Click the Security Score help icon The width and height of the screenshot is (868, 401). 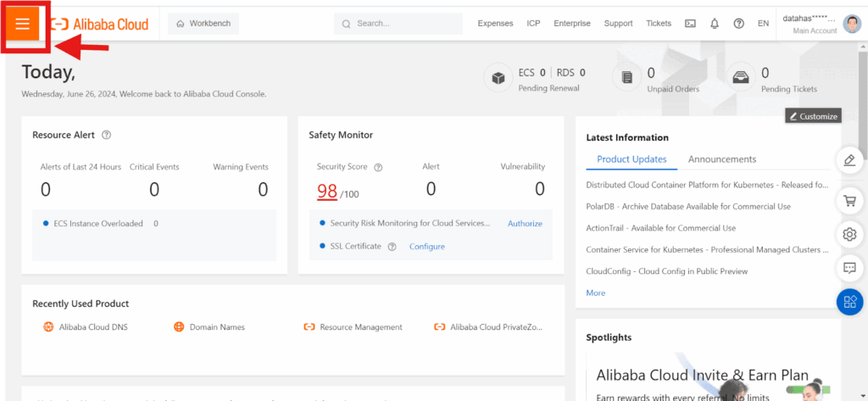[x=379, y=167]
